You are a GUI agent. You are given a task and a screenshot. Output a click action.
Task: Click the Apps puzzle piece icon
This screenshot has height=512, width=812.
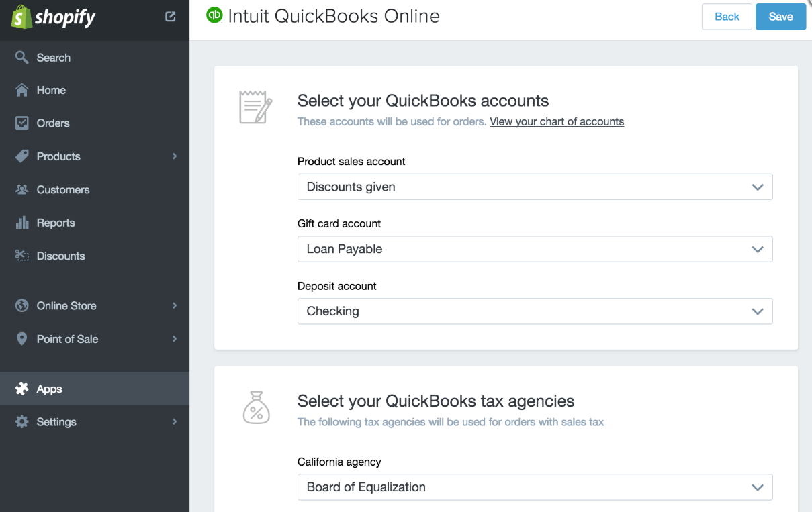tap(22, 389)
